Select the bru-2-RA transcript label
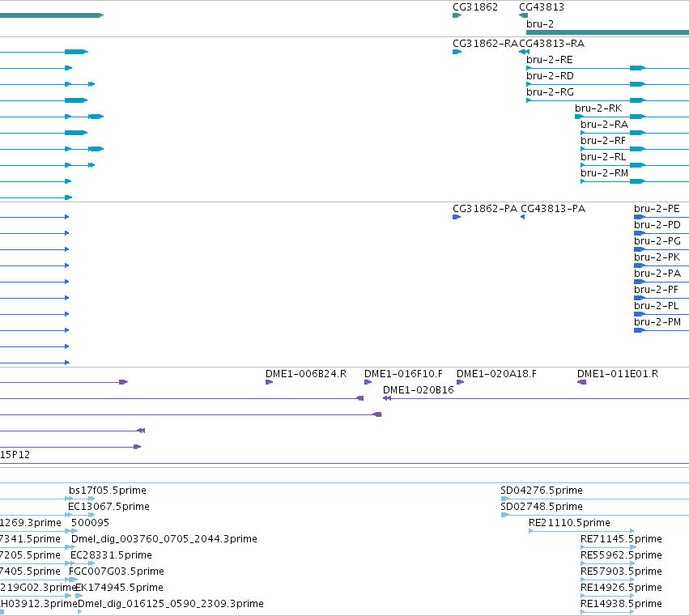Screen dimensions: 689x616 604,125
